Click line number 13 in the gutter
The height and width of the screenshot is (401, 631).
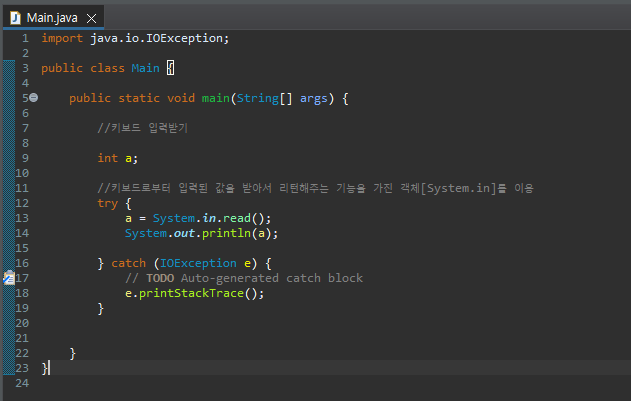(22, 218)
